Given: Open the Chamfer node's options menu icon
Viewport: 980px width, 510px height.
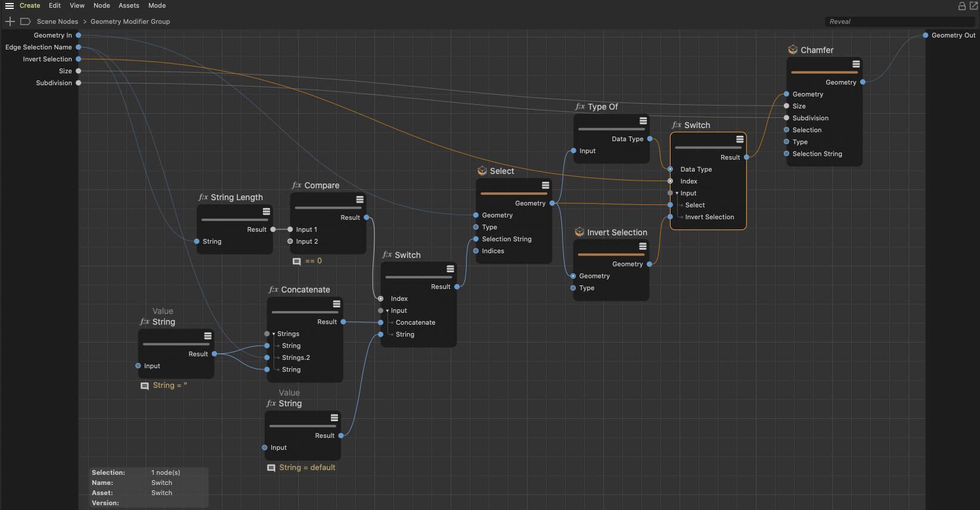Looking at the screenshot, I should click(856, 64).
